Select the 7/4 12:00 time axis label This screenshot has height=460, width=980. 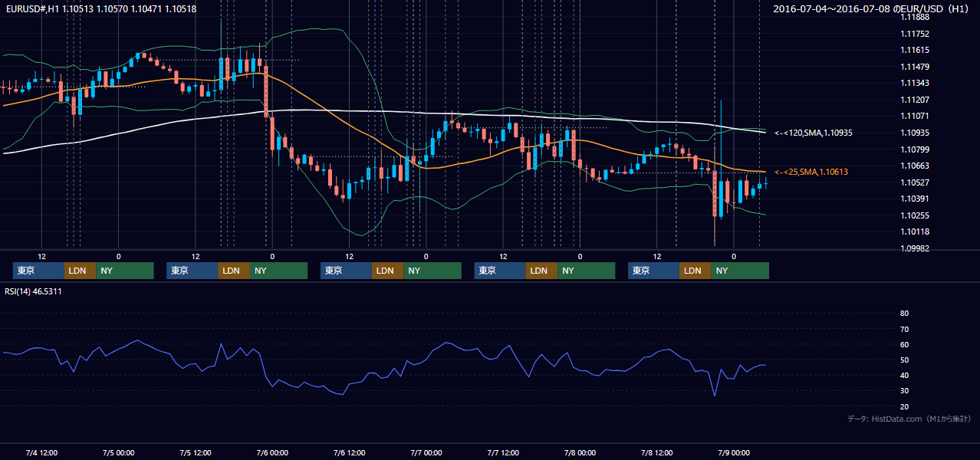41,452
